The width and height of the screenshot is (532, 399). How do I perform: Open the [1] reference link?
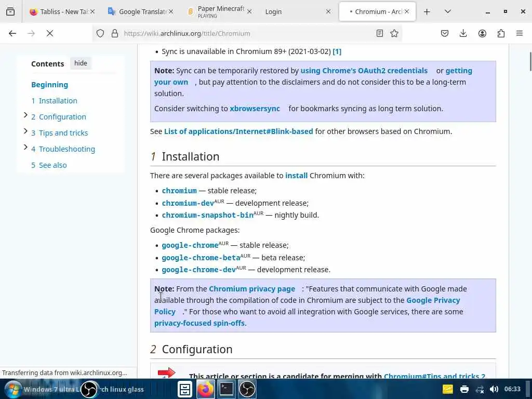pyautogui.click(x=337, y=51)
